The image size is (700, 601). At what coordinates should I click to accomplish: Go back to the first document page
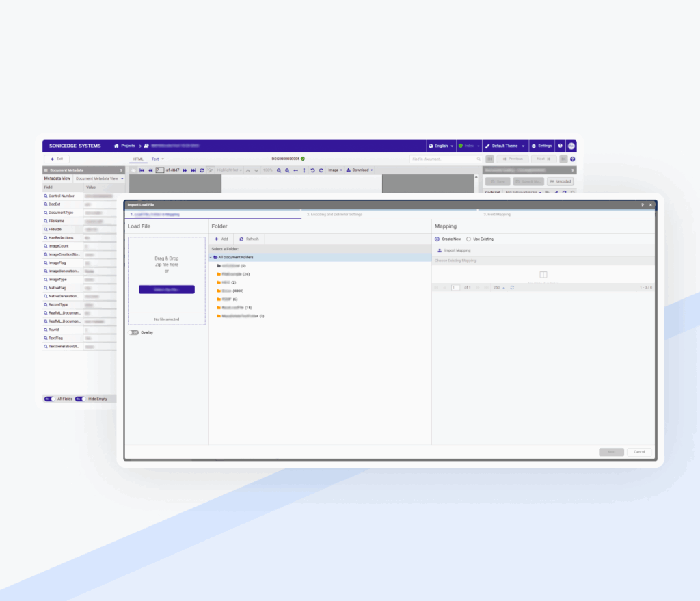142,170
